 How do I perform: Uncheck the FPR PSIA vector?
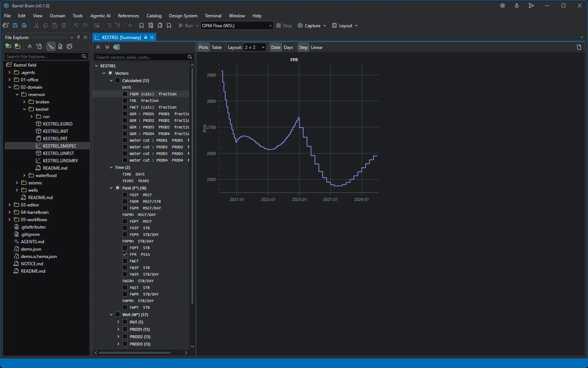click(125, 254)
